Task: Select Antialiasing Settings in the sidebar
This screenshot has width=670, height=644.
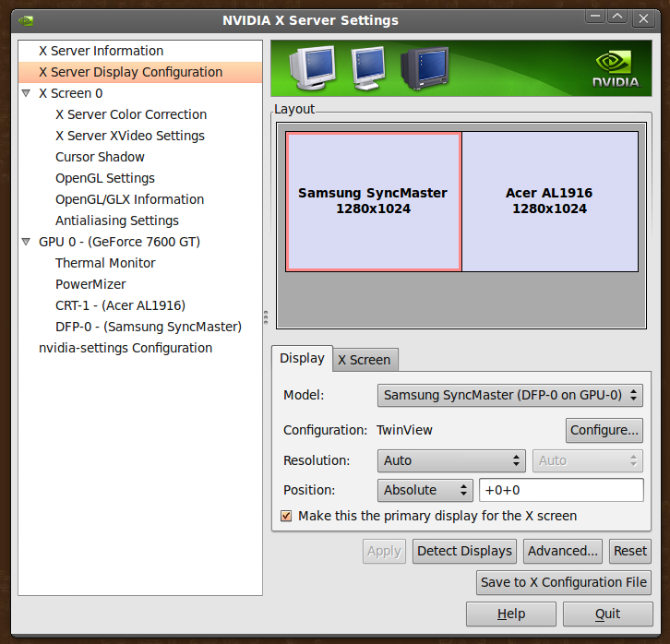Action: [116, 221]
